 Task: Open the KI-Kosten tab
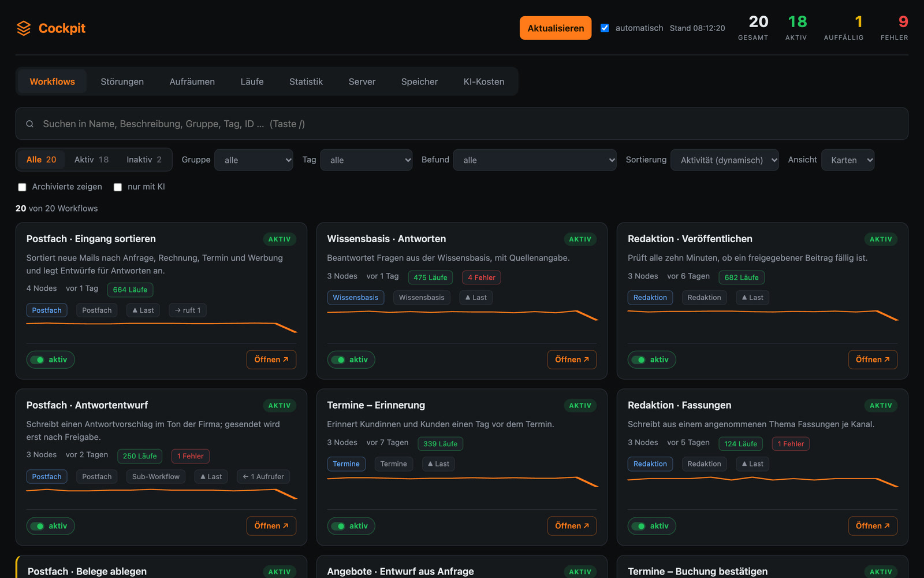point(484,81)
